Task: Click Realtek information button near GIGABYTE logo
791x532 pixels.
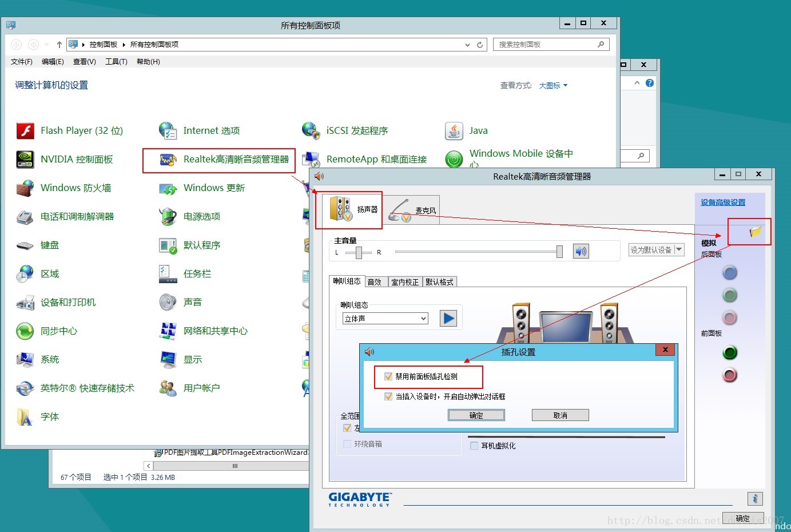Action: coord(755,499)
